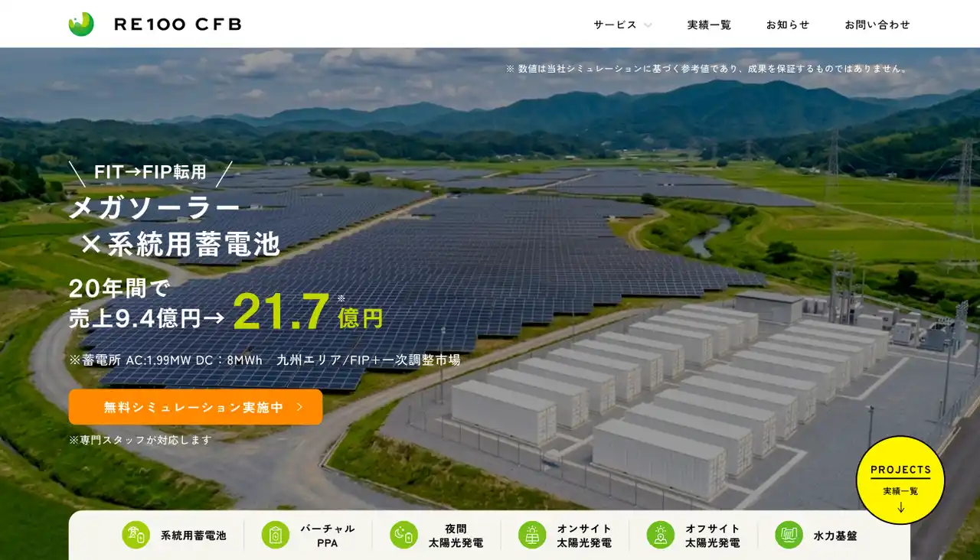Select the バーチャルPPA icon
Screen dimensions: 980x560
coord(276,535)
